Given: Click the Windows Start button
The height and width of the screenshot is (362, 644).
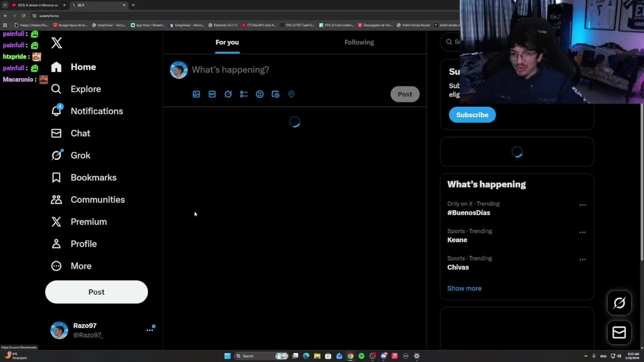Looking at the screenshot, I should [x=227, y=356].
